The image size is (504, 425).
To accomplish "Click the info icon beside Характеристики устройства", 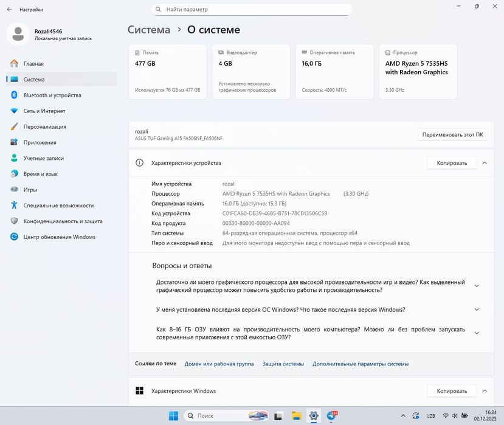I will click(139, 163).
